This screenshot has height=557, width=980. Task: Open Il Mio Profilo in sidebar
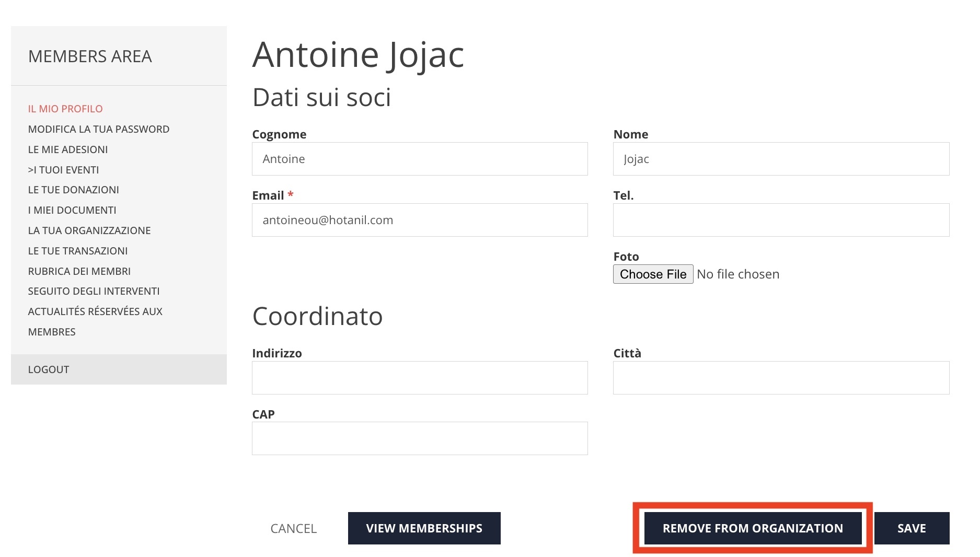65,109
